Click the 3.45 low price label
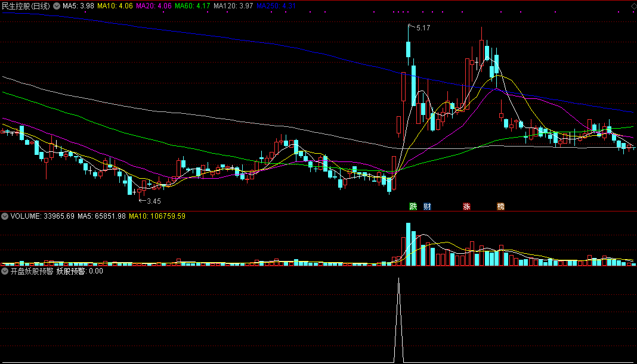The height and width of the screenshot is (364, 637). 153,201
